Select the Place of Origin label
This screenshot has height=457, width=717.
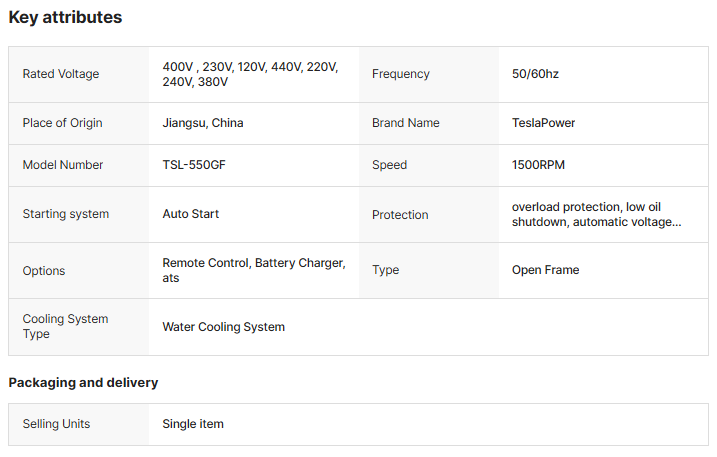[62, 123]
